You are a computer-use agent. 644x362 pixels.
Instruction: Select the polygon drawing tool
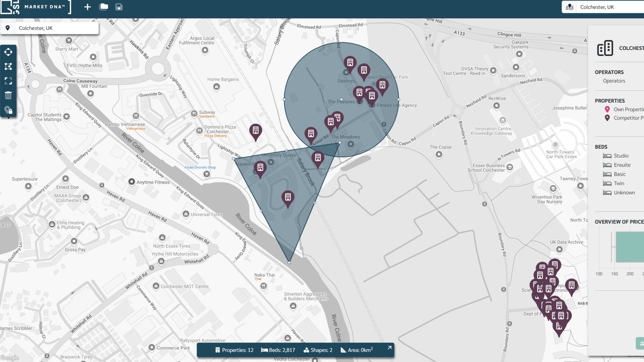pyautogui.click(x=8, y=66)
